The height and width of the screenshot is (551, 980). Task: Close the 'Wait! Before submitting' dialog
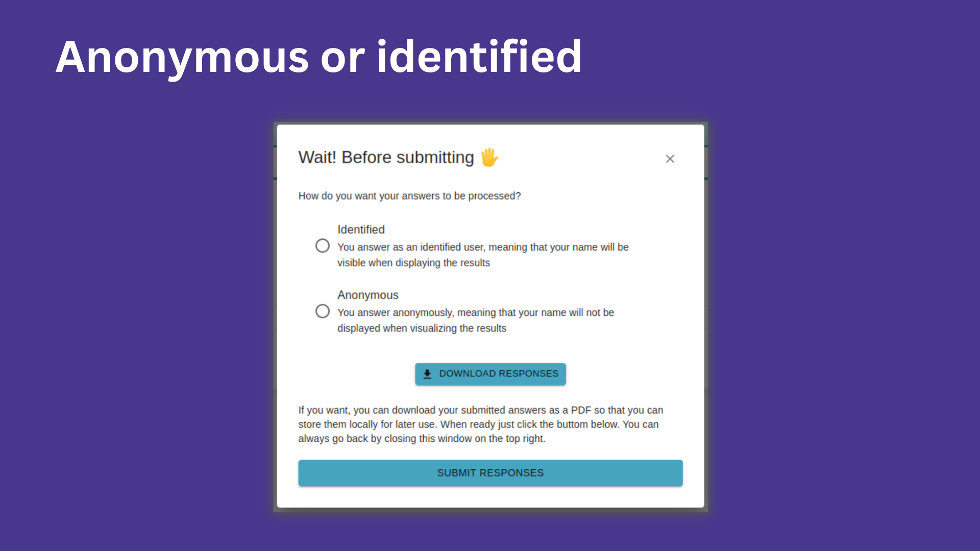tap(670, 159)
